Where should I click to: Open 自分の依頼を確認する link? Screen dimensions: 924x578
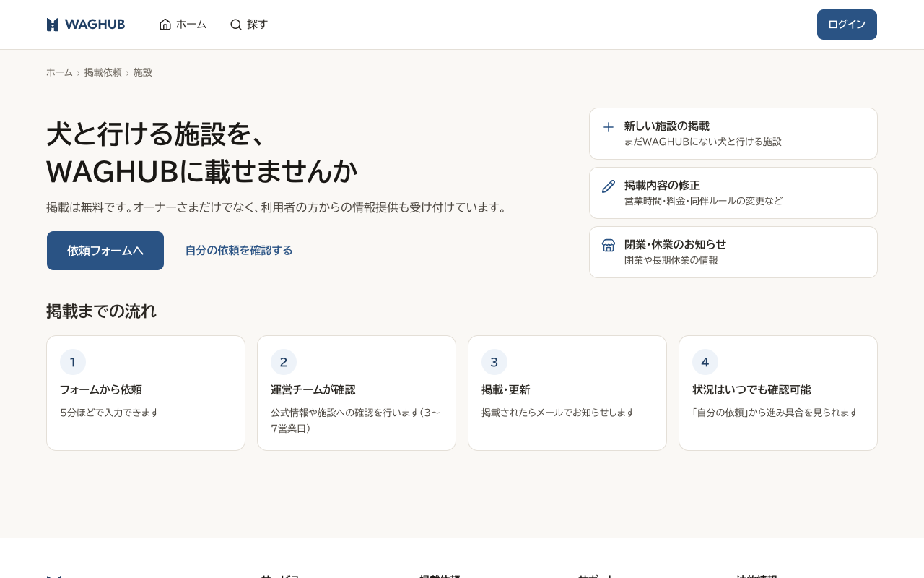coord(239,251)
